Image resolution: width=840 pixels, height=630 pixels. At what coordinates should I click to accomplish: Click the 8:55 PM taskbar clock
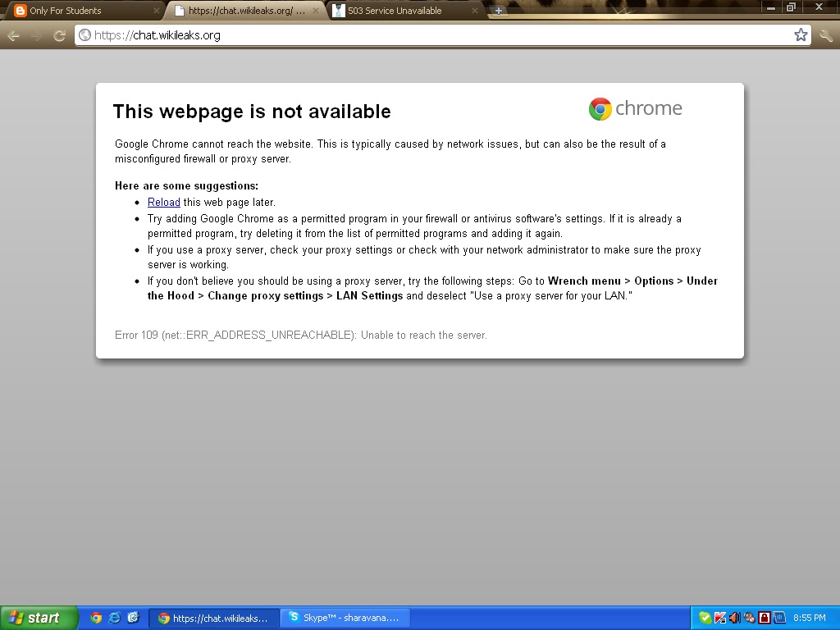tap(810, 619)
